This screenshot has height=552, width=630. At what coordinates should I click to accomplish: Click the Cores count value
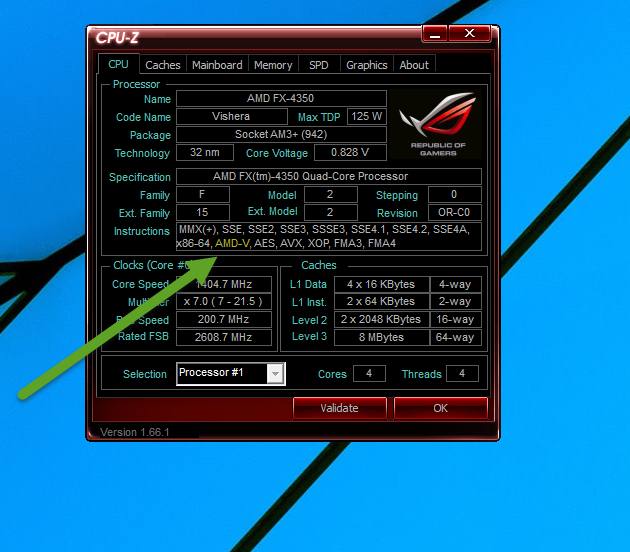[x=369, y=374]
